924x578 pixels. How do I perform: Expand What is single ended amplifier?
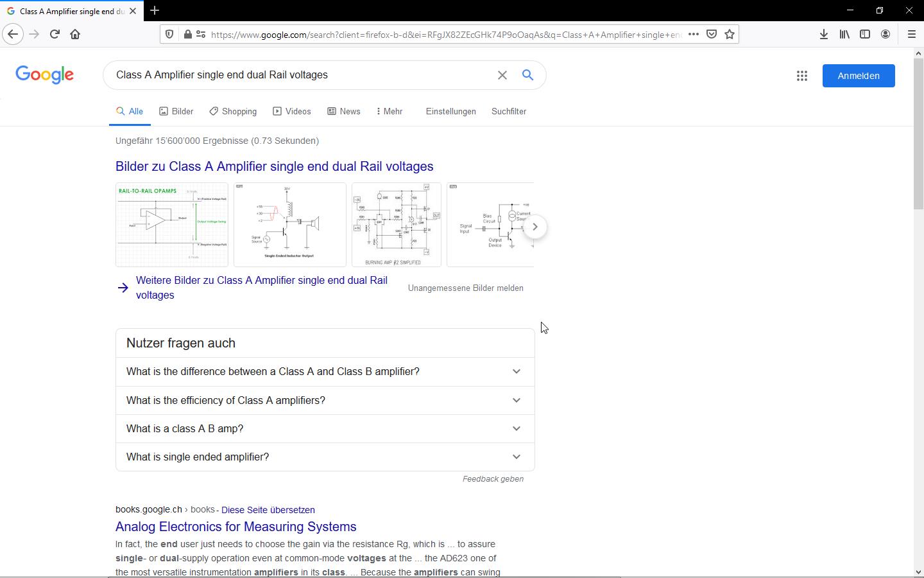click(325, 457)
